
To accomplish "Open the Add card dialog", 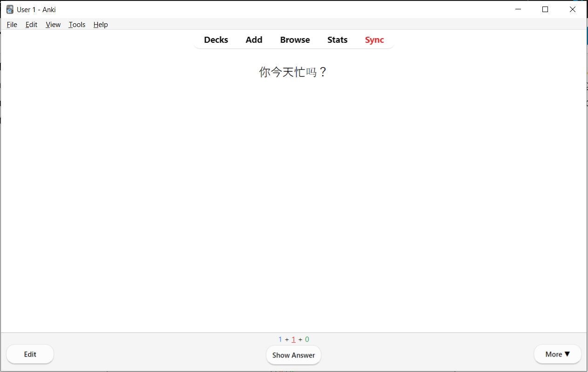I will [x=254, y=40].
